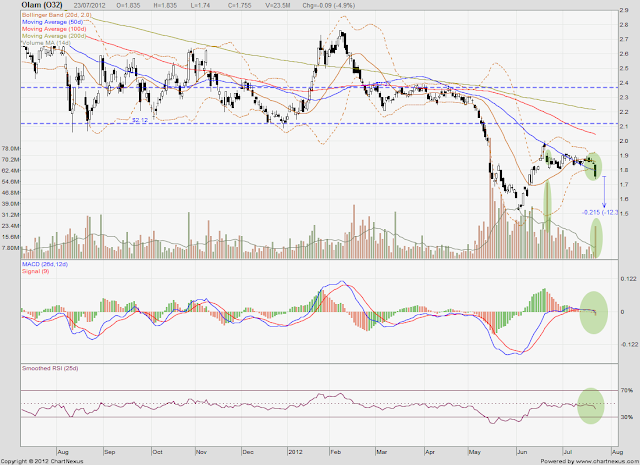640x465 pixels.
Task: Click the -0.215 (-12.3 projection label
Action: click(x=600, y=213)
